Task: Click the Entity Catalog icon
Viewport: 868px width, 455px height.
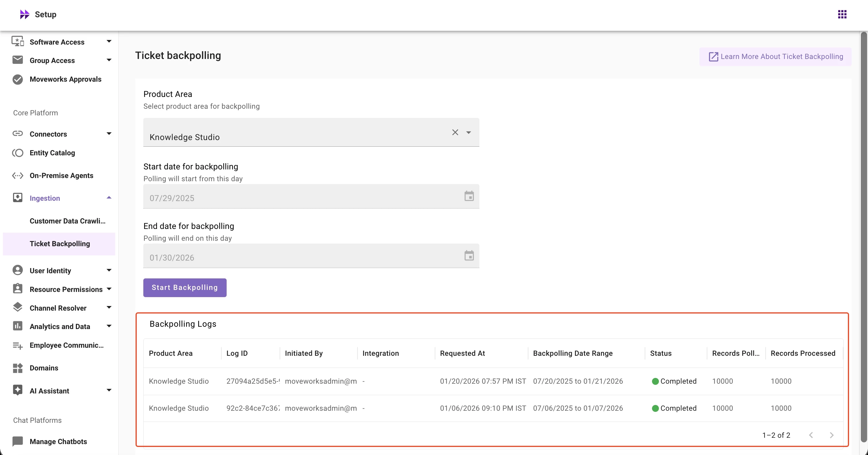Action: tap(18, 153)
